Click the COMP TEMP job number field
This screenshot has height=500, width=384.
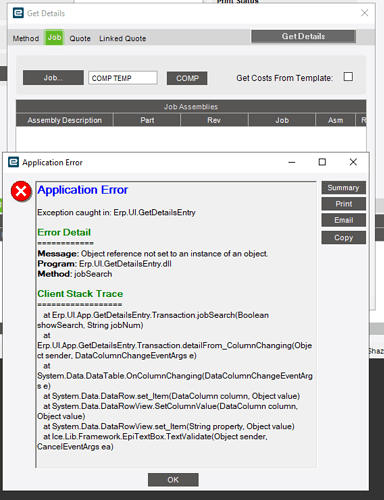[123, 78]
